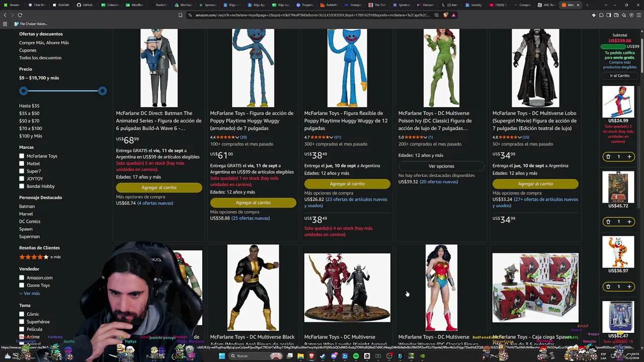Check the Super7 brand filter
Screen dimensions: 644x362
tap(22, 171)
